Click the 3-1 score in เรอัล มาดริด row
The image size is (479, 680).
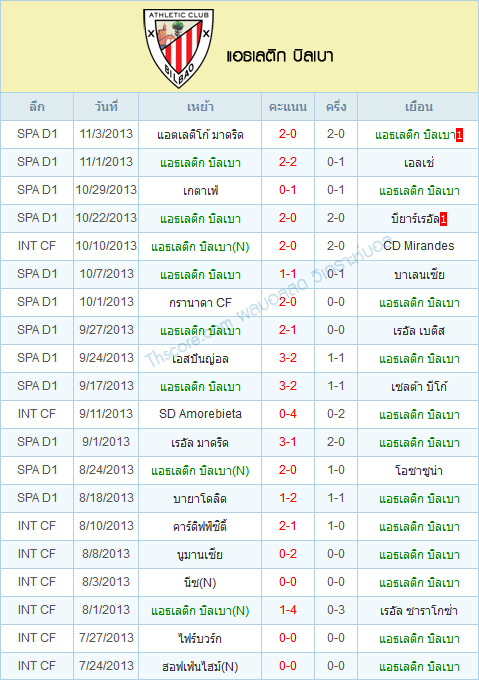coord(288,441)
